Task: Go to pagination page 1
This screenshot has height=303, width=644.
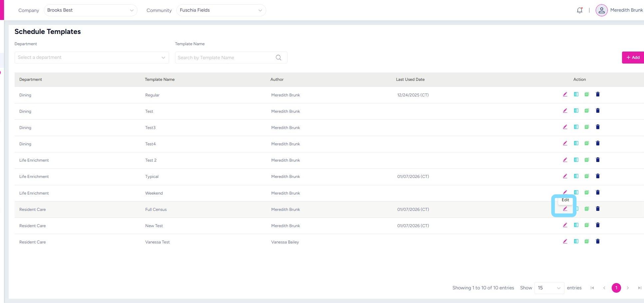Action: pos(616,288)
